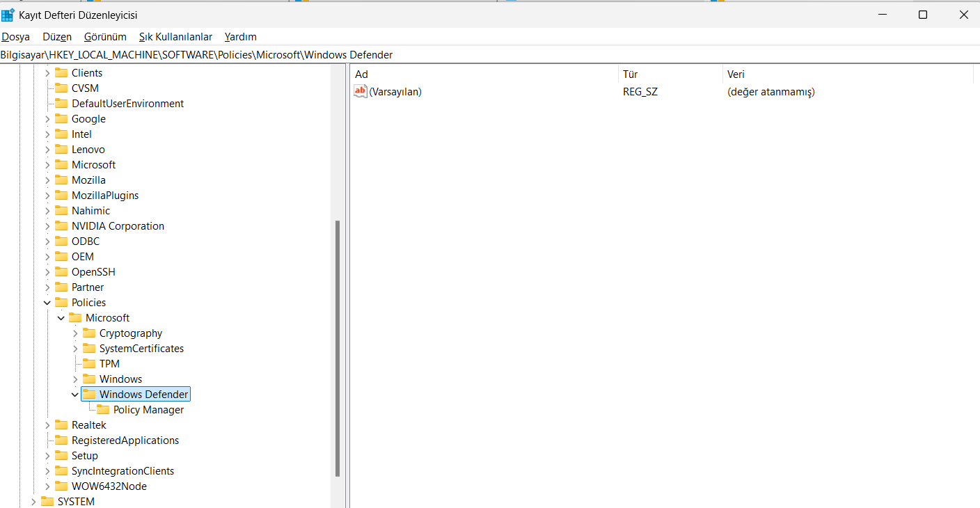Viewport: 980px width, 508px height.
Task: Click the Intel folder icon
Action: point(61,134)
